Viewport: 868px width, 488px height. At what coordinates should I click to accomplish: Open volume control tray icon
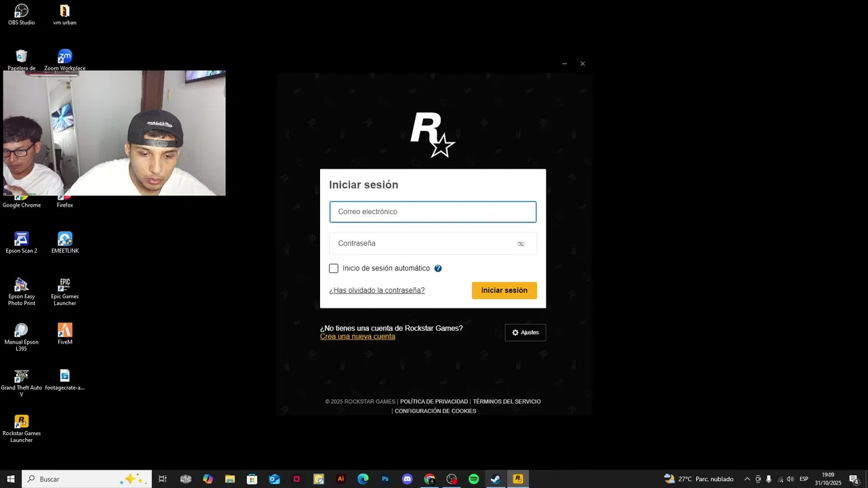(x=790, y=479)
